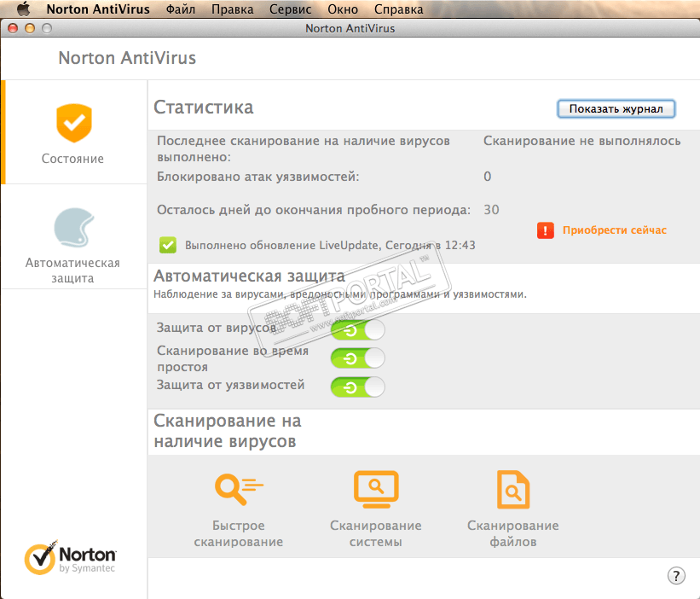The image size is (700, 599).
Task: Open the Автоматическая защита sidebar label
Action: pos(72,270)
